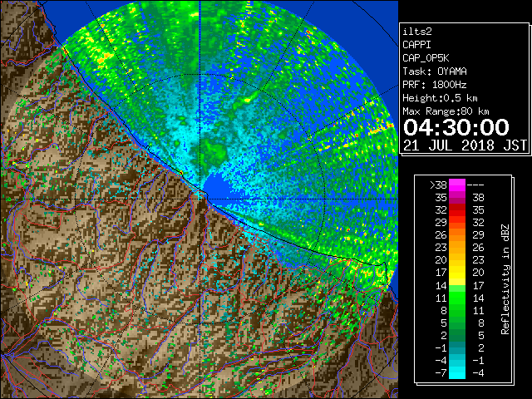Click the 'CAPPI' product label
This screenshot has height=399, width=532.
point(416,45)
